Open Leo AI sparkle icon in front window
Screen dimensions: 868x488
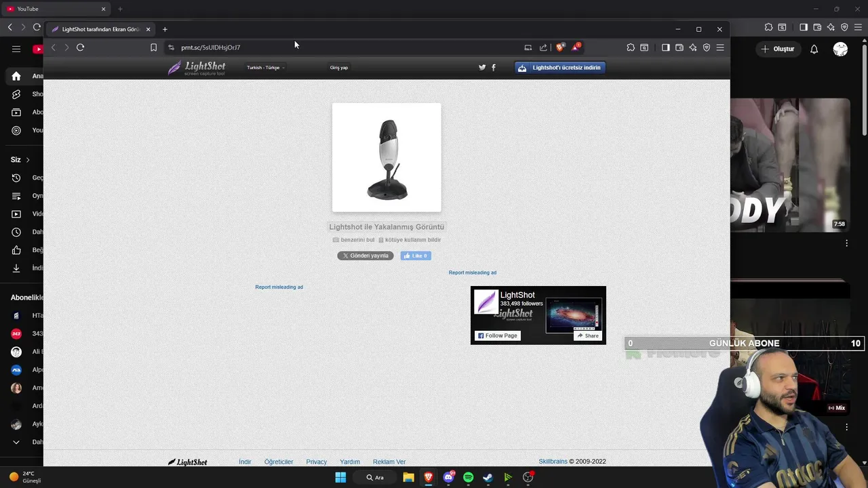[692, 47]
